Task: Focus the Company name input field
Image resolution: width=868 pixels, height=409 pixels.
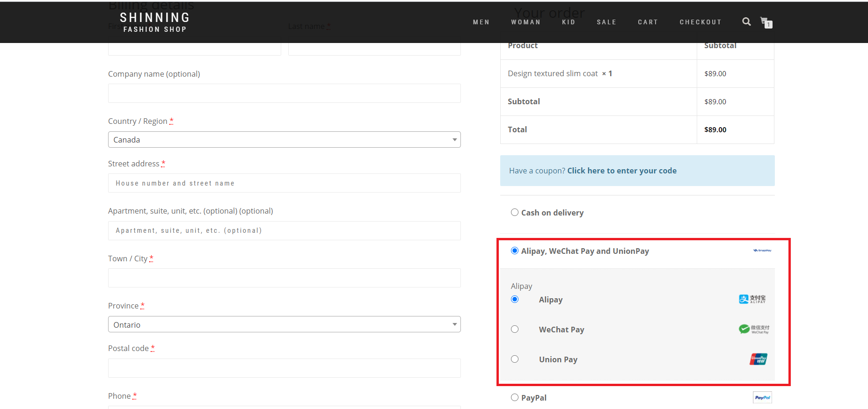Action: point(284,93)
